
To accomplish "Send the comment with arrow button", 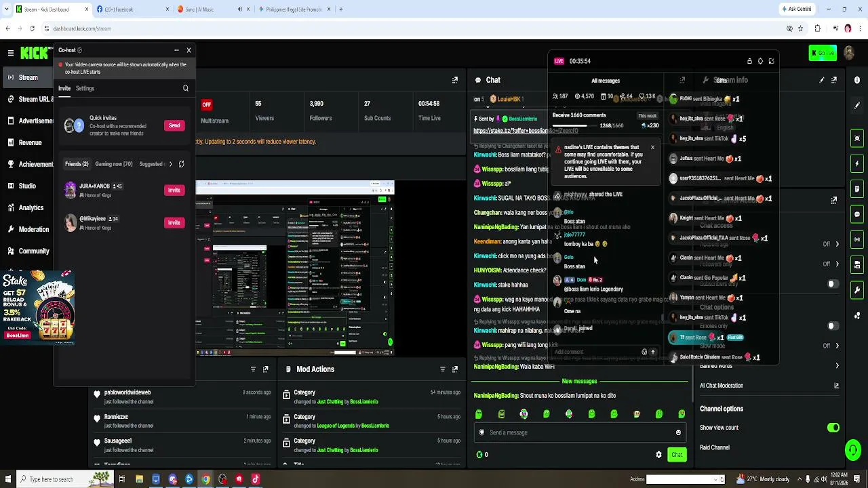I will point(653,352).
